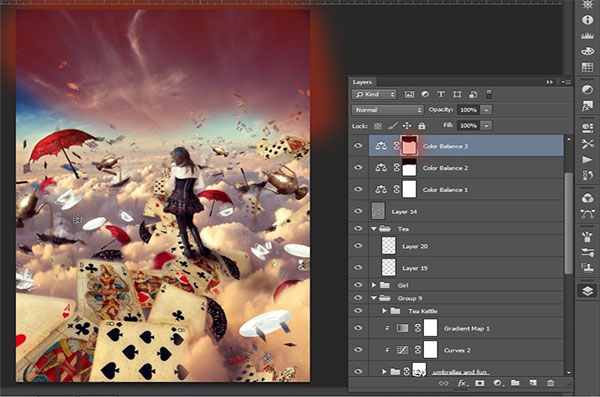Toggle lock transparent pixels
This screenshot has width=600, height=397.
378,126
